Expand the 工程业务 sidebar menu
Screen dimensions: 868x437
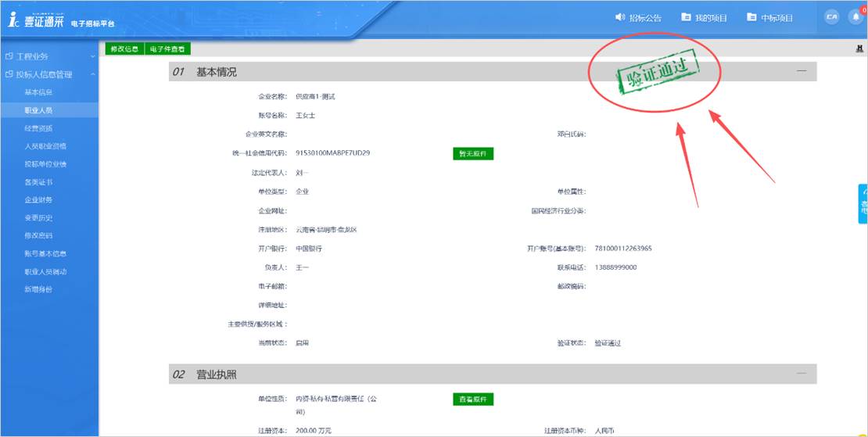point(48,56)
